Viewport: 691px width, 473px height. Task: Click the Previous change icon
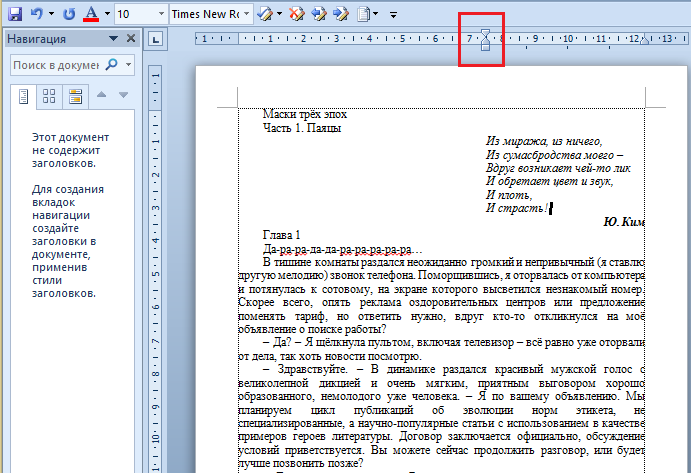(x=319, y=14)
